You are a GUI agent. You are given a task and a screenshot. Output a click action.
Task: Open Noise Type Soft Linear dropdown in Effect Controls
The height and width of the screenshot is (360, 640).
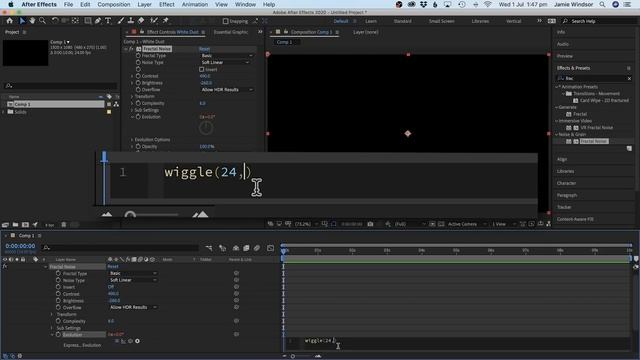224,62
